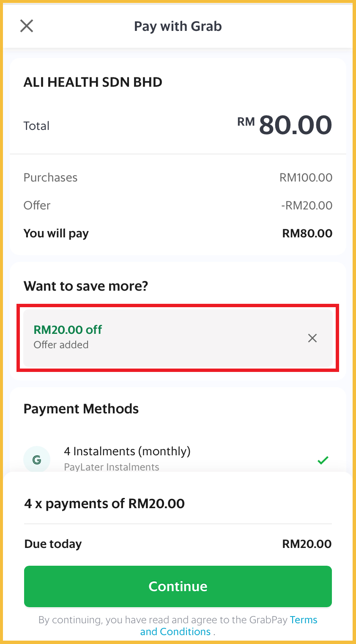Viewport: 356px width, 644px height.
Task: Tap the Payment Methods heading
Action: pyautogui.click(x=81, y=409)
